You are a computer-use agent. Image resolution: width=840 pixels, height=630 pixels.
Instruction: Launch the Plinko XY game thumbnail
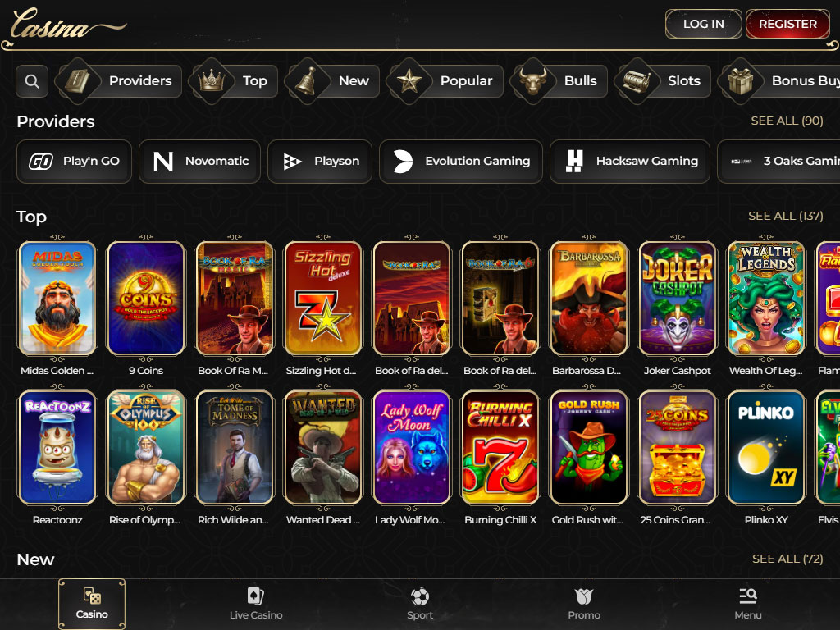tap(766, 447)
